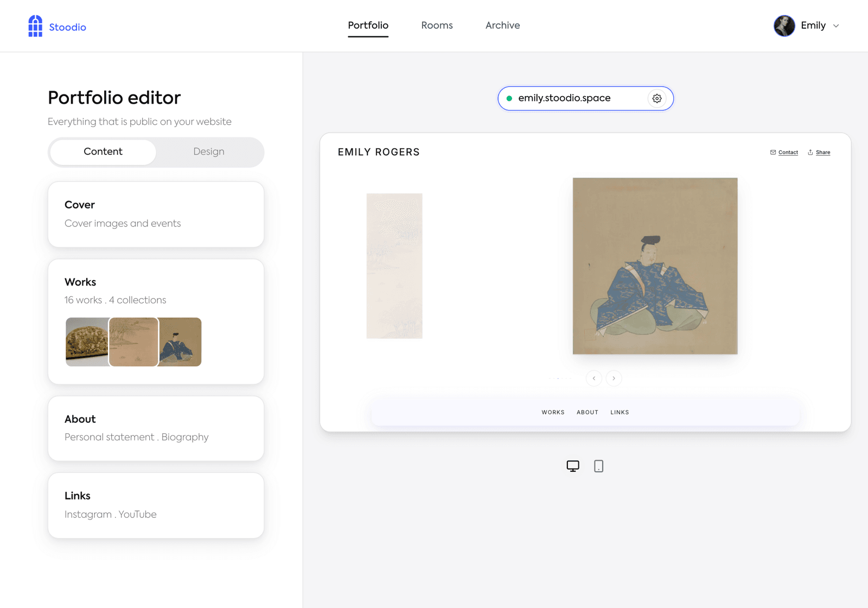Click 'Instagram . YouTube' text

pos(110,515)
